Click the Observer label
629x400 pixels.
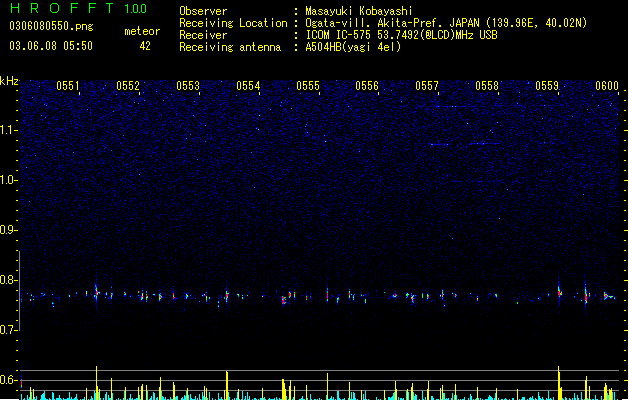[x=203, y=11]
